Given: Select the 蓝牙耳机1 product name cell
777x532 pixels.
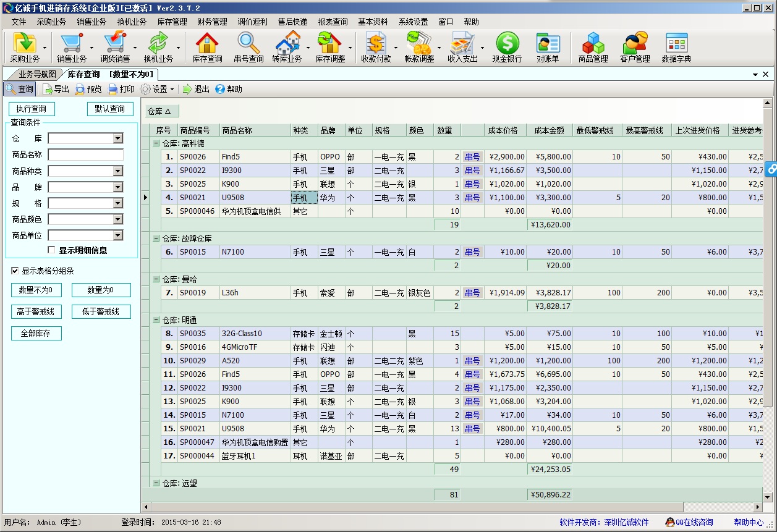Looking at the screenshot, I should 255,456.
